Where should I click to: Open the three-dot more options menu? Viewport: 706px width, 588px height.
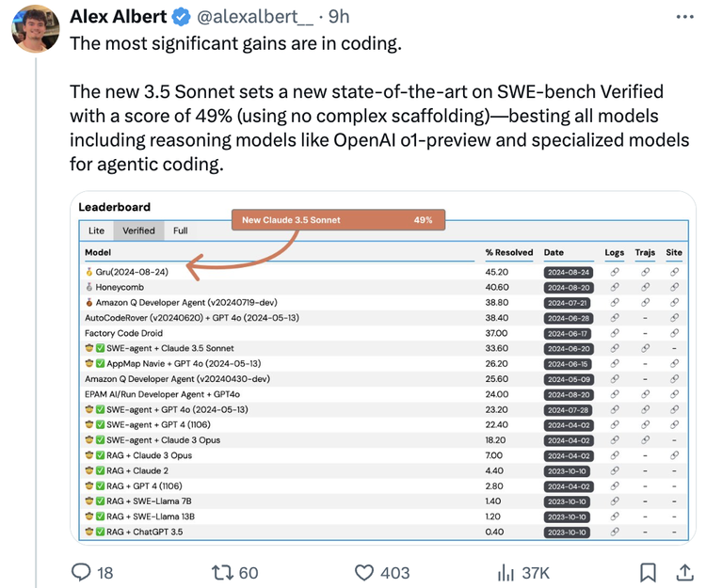click(x=685, y=17)
